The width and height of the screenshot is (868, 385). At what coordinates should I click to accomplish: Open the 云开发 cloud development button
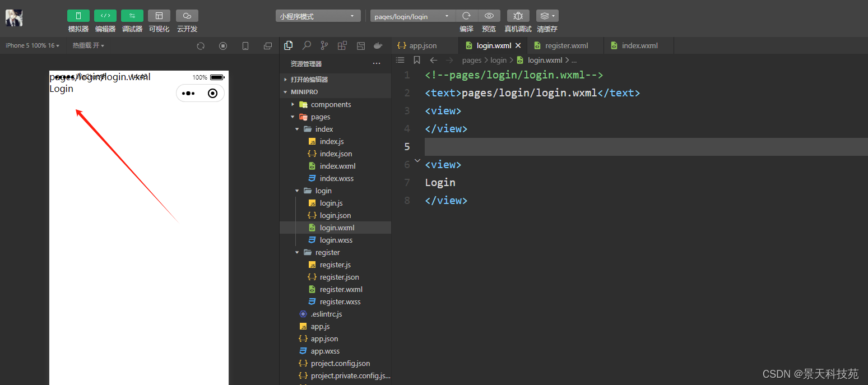pos(187,16)
